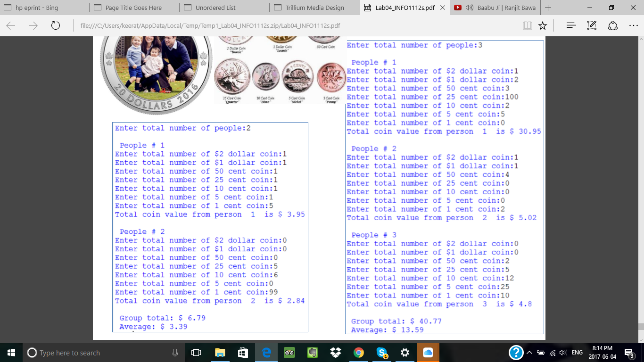Viewport: 644px width, 362px height.
Task: Click the browser Refresh button
Action: pos(55,25)
